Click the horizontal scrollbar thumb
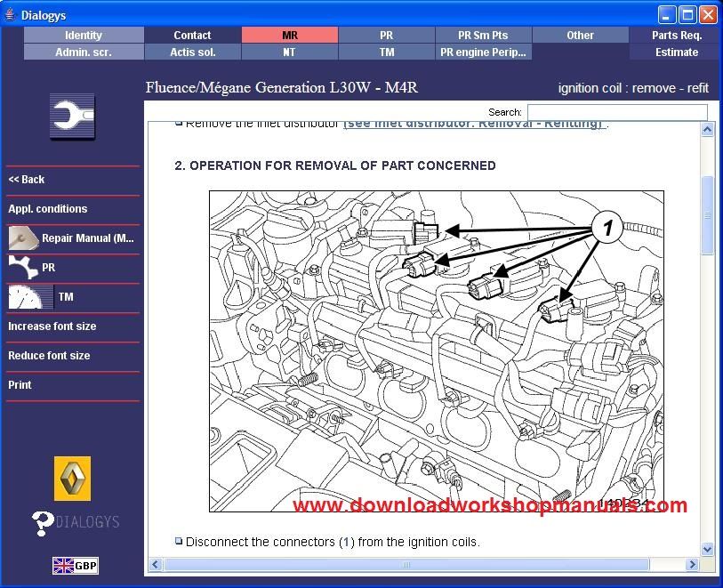Screen dimensions: 723x588 406,564
